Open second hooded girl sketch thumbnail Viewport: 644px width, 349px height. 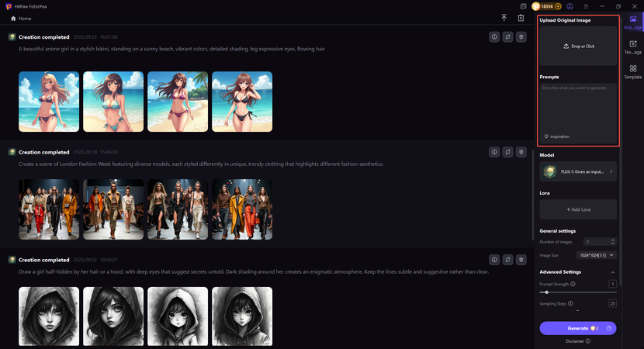click(x=113, y=316)
